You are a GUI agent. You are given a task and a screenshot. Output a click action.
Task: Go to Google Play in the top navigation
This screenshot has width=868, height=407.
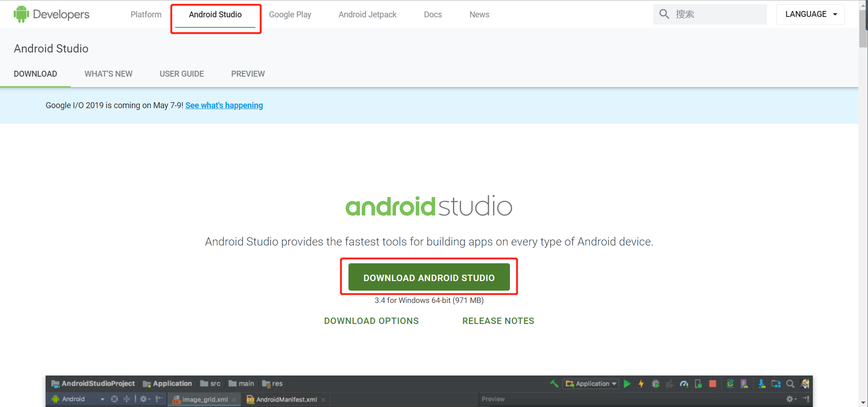[290, 15]
